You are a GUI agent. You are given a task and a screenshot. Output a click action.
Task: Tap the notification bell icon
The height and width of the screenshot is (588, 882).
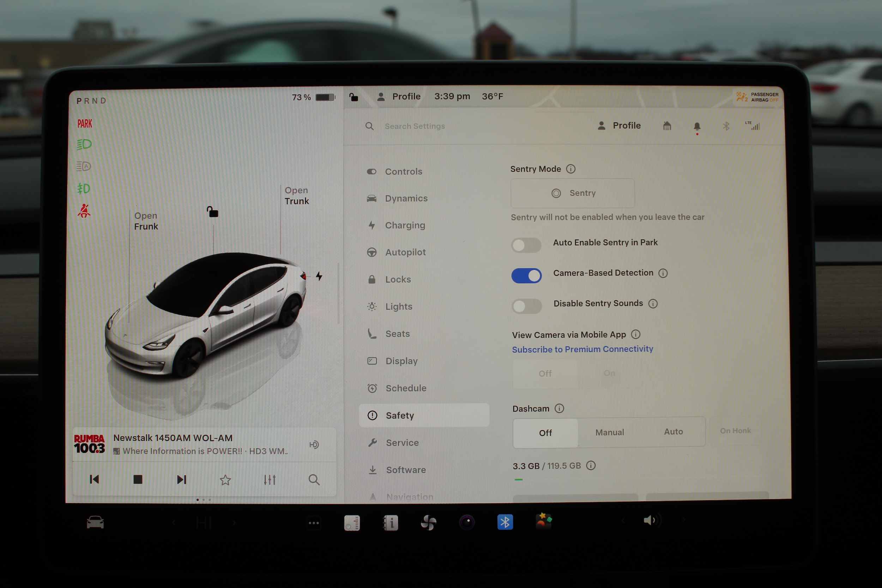pyautogui.click(x=697, y=126)
